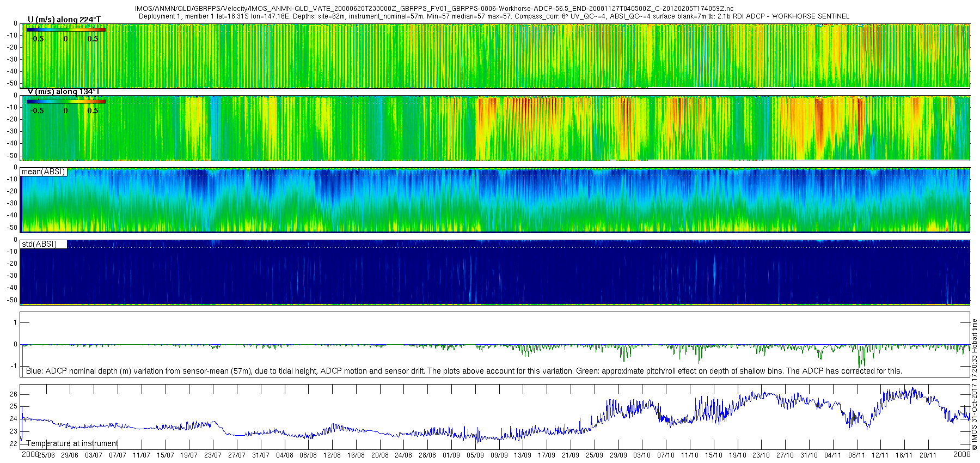Viewport: 980px width, 463px height.
Task: Click the 03/10 date tick label
Action: click(x=642, y=455)
